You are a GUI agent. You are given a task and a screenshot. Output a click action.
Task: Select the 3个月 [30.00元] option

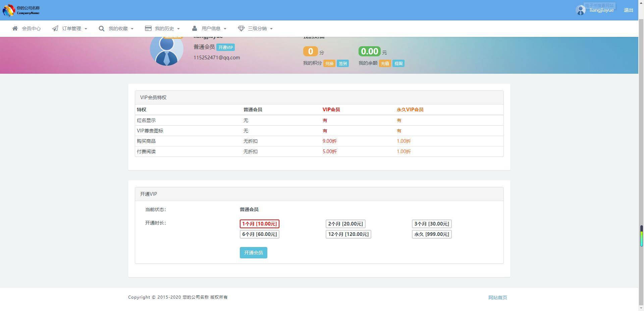432,224
